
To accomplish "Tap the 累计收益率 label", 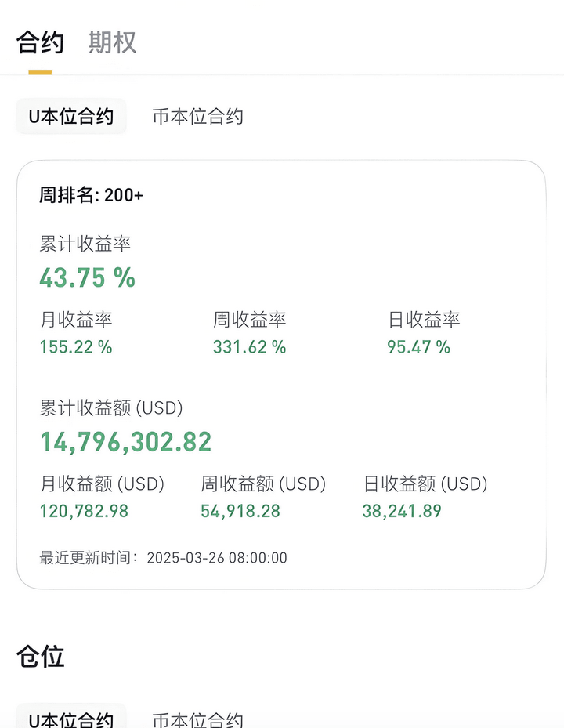I will pyautogui.click(x=85, y=244).
